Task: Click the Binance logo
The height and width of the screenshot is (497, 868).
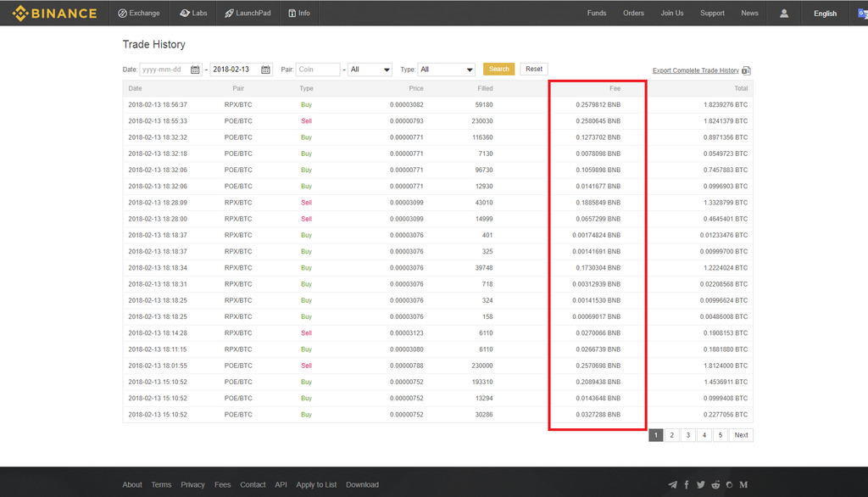Action: [x=55, y=14]
